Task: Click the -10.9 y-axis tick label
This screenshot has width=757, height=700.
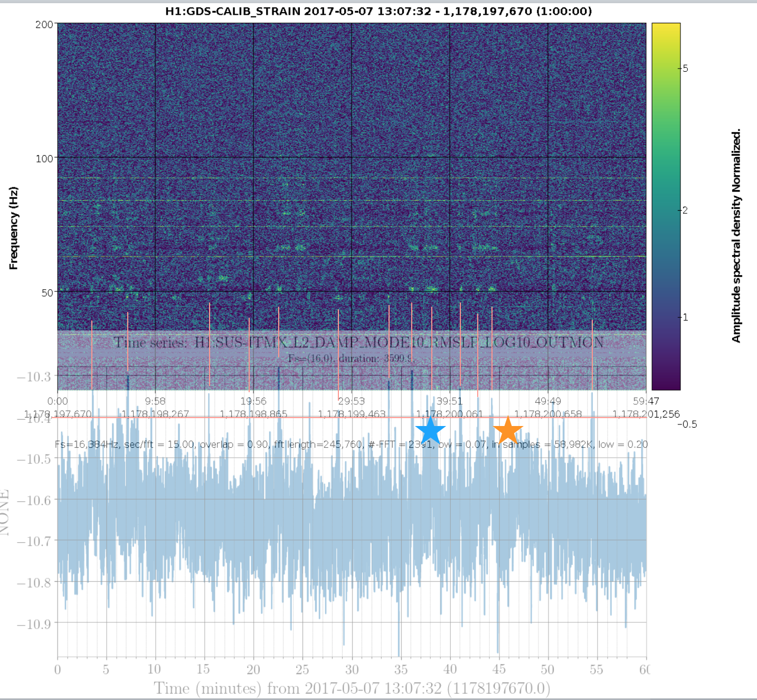Action: (x=34, y=624)
